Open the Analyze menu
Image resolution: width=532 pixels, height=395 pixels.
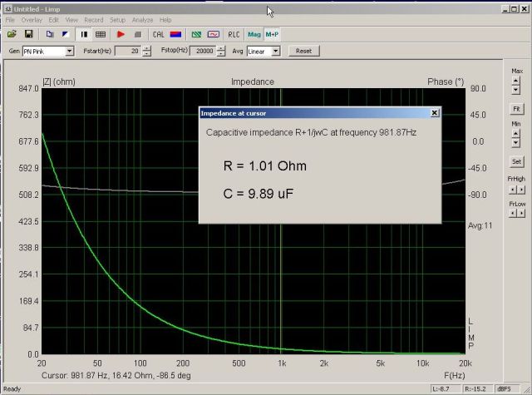tap(142, 20)
